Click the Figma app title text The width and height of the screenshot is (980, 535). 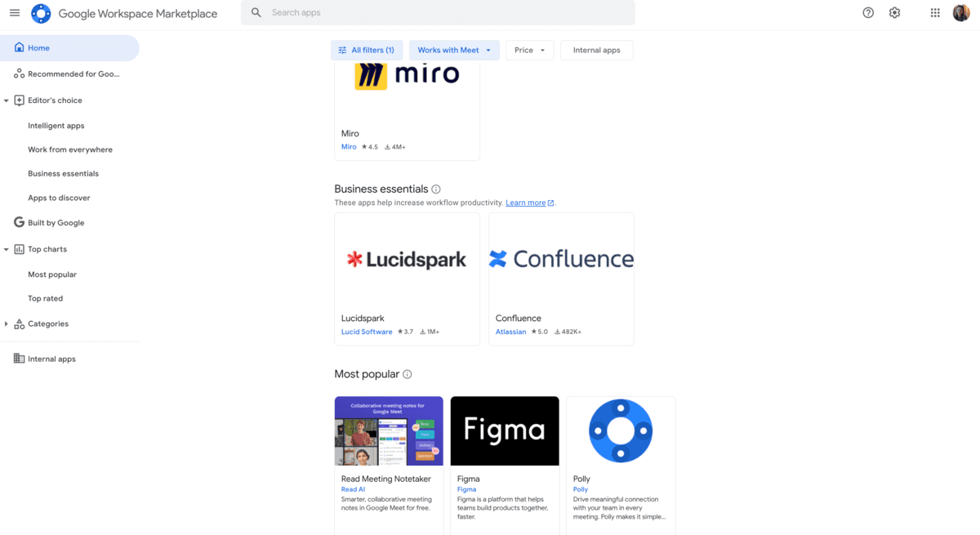coord(469,479)
